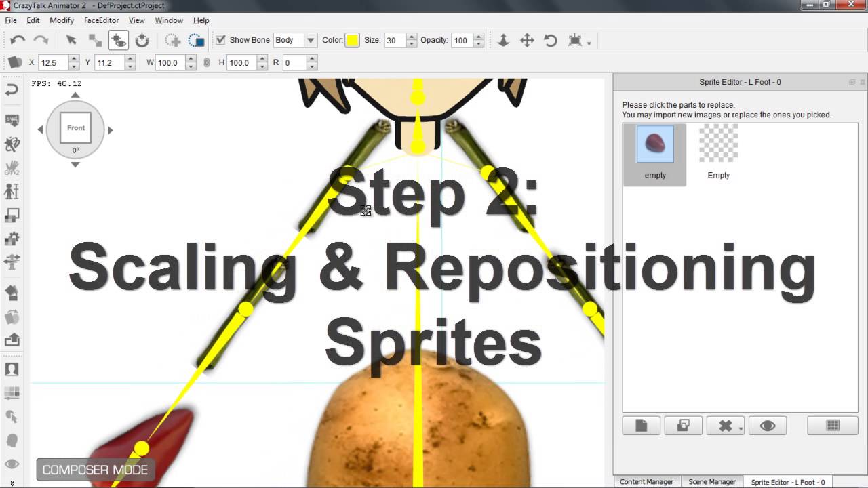Click the dashed circle add tool
Screen dimensions: 868x488
coord(173,40)
